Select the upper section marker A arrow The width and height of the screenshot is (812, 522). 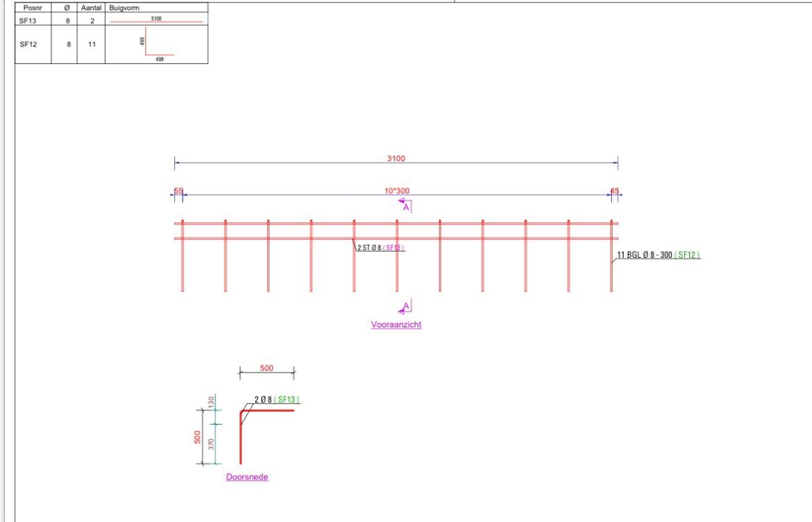click(x=405, y=205)
